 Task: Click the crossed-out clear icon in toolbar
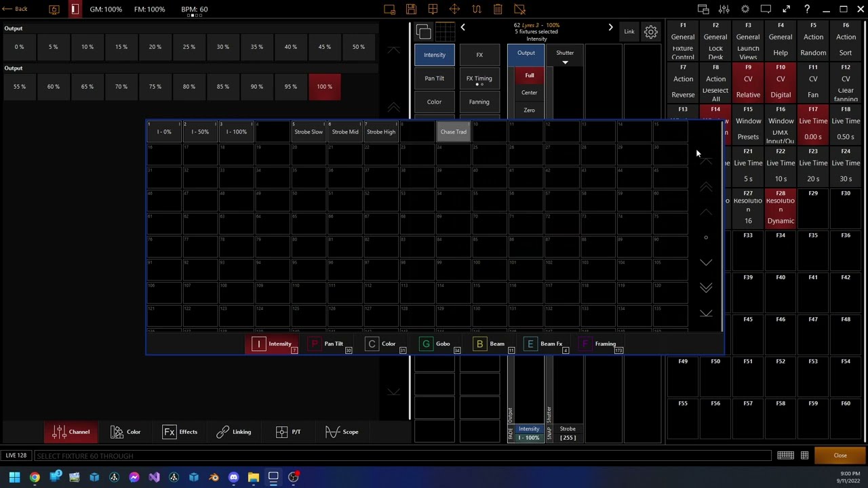click(x=519, y=9)
